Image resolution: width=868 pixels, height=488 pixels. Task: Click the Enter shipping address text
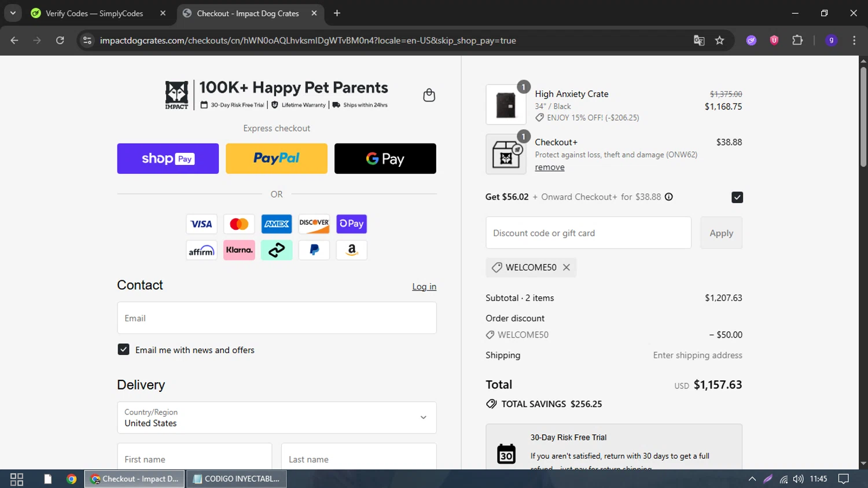tap(697, 355)
